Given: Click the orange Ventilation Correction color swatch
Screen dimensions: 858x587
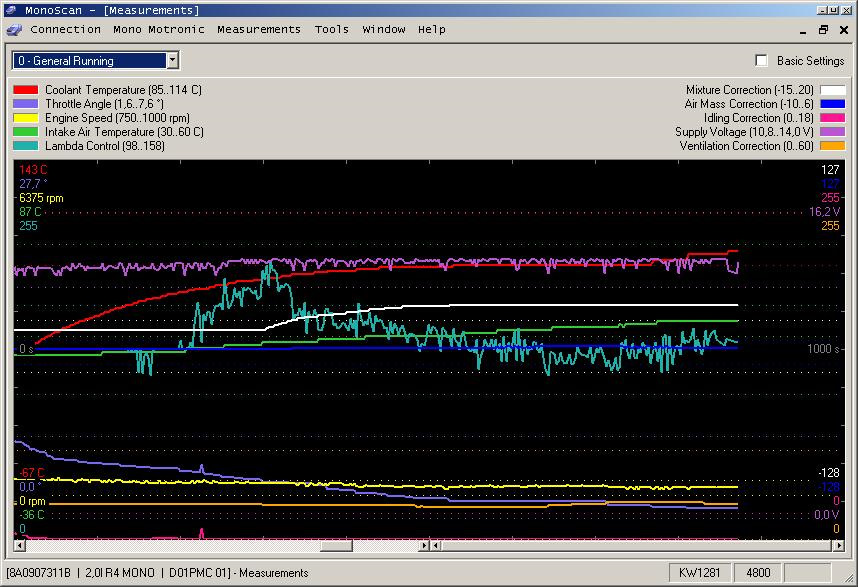Looking at the screenshot, I should [x=832, y=146].
